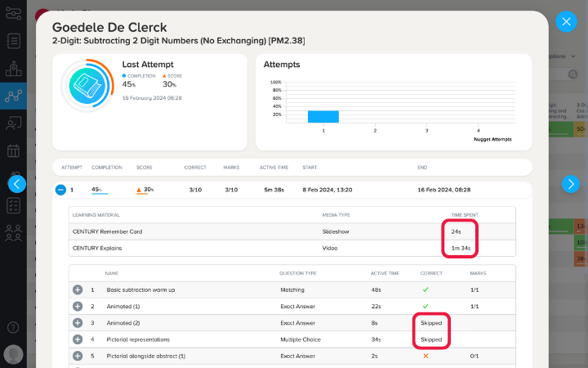This screenshot has height=368, width=588.
Task: Expand question 4 Pictorial representations
Action: [x=78, y=339]
